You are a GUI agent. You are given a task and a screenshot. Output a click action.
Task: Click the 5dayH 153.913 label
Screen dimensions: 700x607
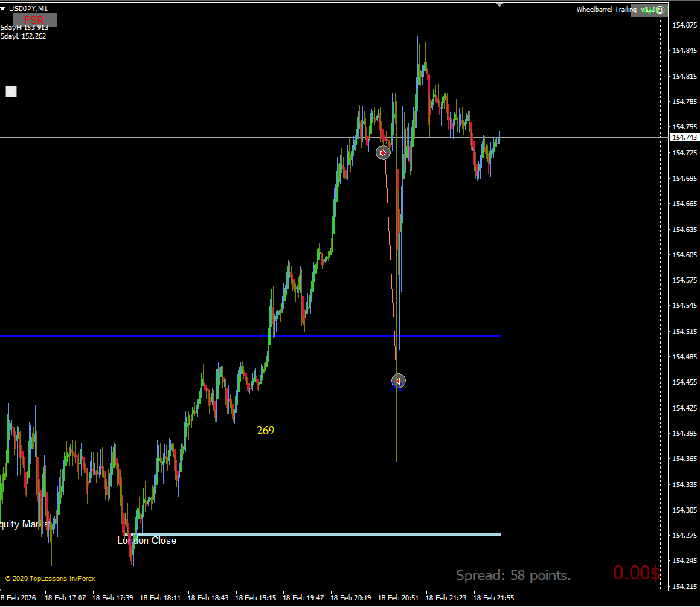click(25, 28)
